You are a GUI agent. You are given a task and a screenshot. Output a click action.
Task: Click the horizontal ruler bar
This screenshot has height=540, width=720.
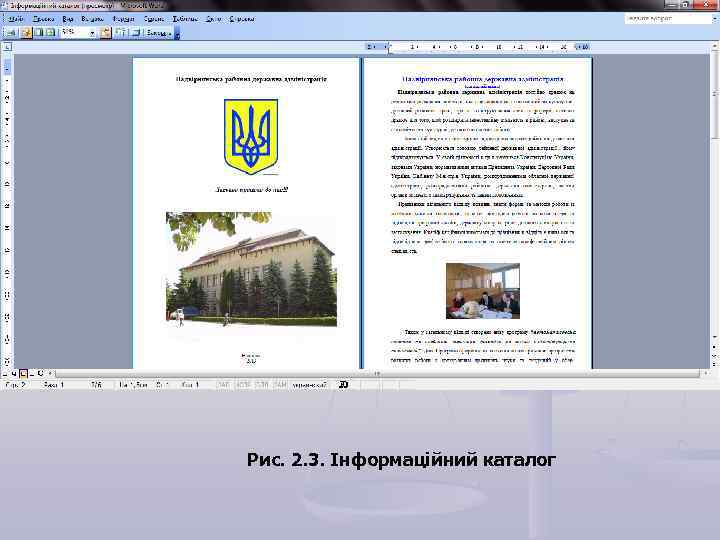478,47
